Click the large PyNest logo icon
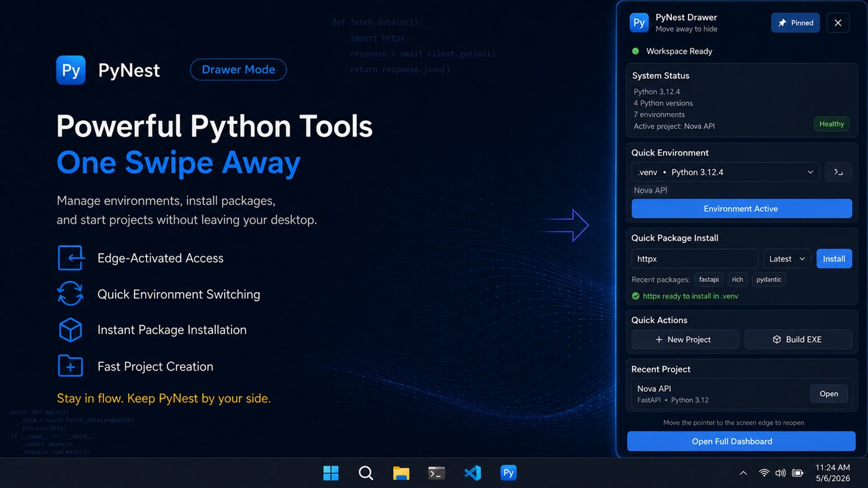 point(71,70)
